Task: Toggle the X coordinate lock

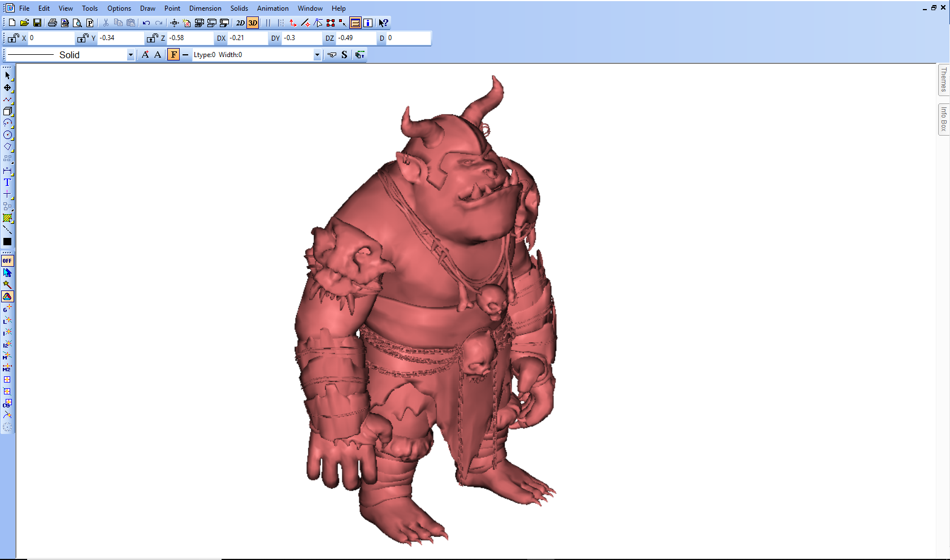Action: pyautogui.click(x=14, y=38)
